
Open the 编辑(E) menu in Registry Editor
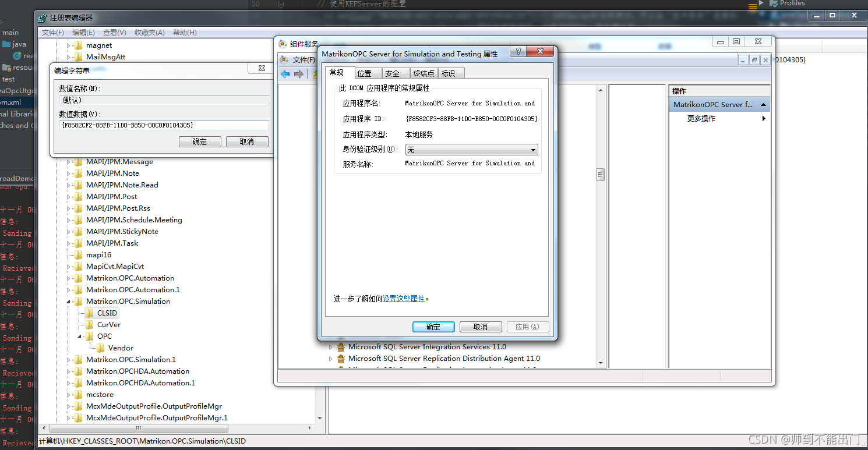pos(83,33)
